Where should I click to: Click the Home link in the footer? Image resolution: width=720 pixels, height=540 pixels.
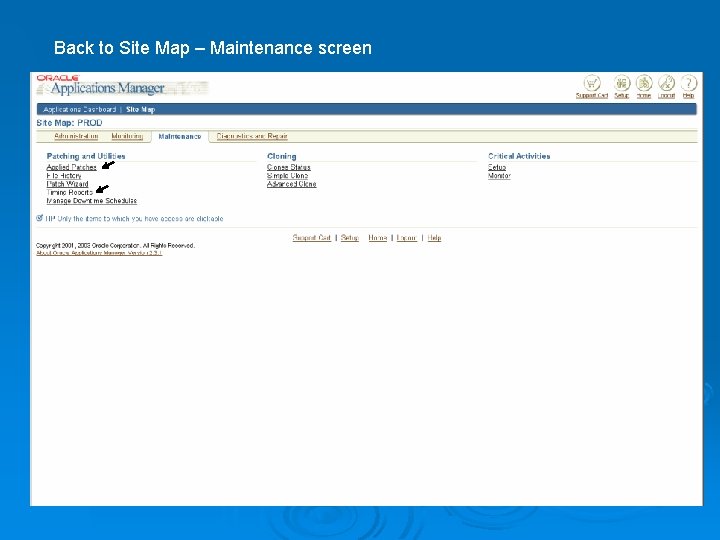tap(377, 237)
